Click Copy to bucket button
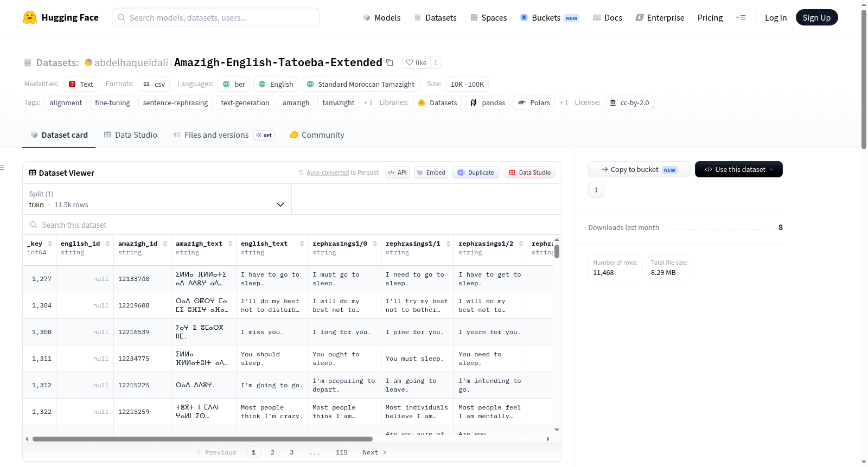 639,169
